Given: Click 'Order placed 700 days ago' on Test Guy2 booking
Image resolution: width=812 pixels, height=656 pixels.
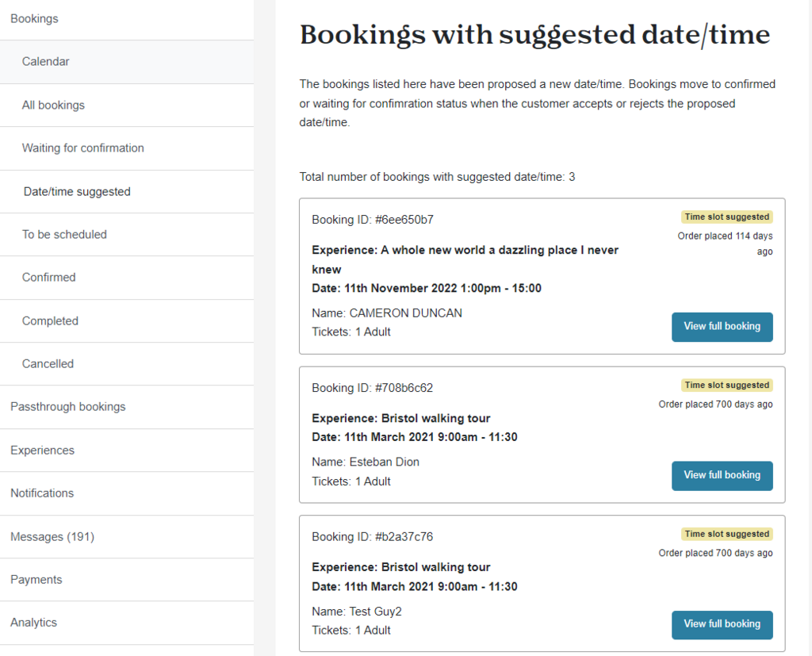Looking at the screenshot, I should (x=716, y=554).
